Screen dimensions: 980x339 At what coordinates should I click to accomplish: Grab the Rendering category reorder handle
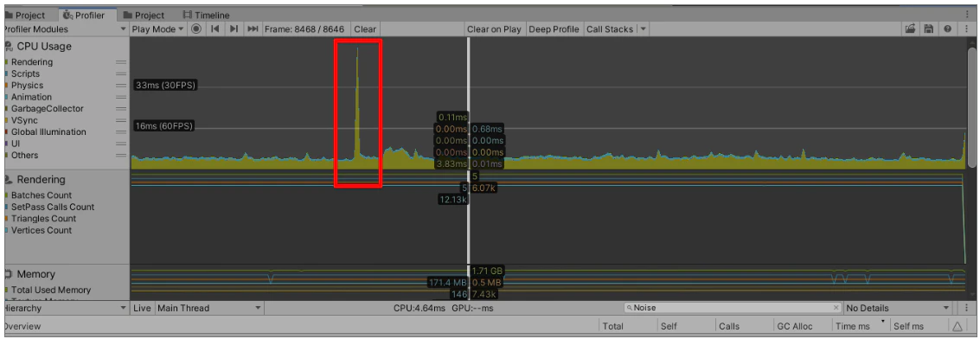point(121,61)
